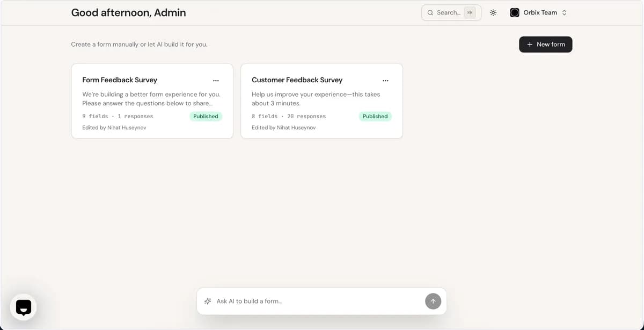644x330 pixels.
Task: Click "We're building a better form experience" description
Action: (151, 98)
